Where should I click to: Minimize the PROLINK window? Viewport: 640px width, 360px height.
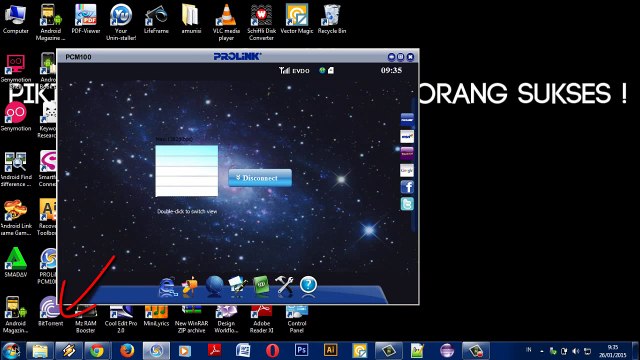pyautogui.click(x=391, y=57)
